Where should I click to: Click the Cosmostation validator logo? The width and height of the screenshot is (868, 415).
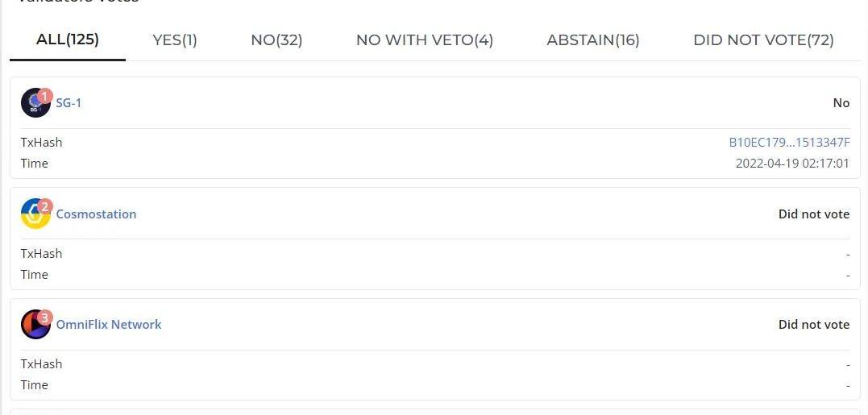click(x=34, y=215)
